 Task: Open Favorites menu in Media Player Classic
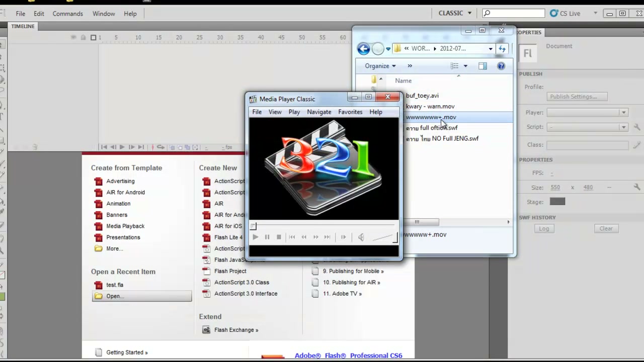(350, 112)
